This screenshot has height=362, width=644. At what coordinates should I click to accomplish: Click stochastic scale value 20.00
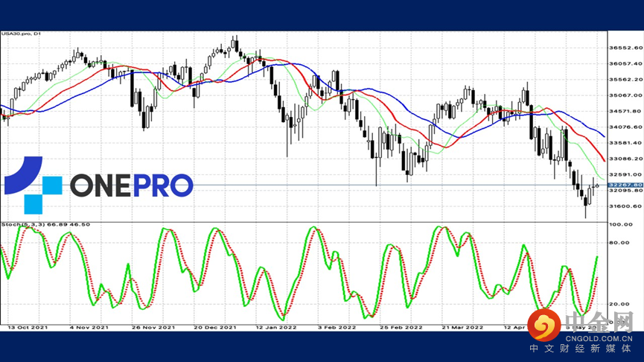pyautogui.click(x=619, y=304)
